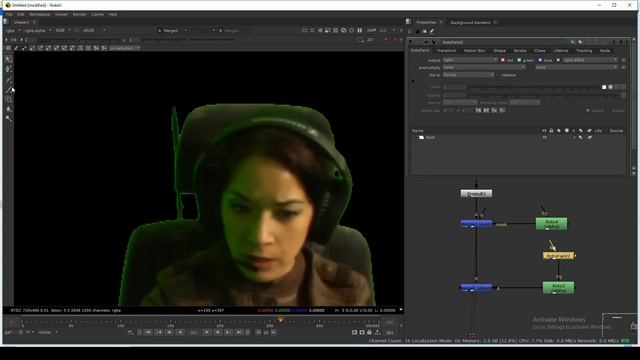Select the Premult1 node in node graph
This screenshot has width=640, height=360.
(476, 194)
